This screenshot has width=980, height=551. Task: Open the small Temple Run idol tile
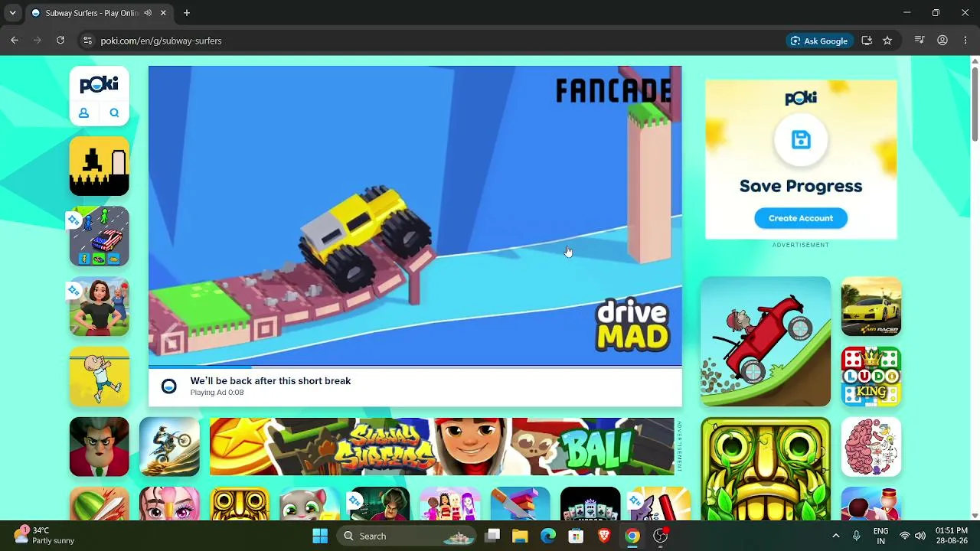coord(240,504)
